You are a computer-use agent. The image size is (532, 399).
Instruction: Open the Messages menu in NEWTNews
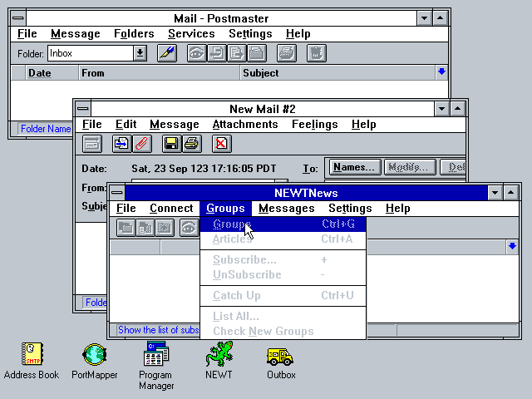click(x=286, y=208)
